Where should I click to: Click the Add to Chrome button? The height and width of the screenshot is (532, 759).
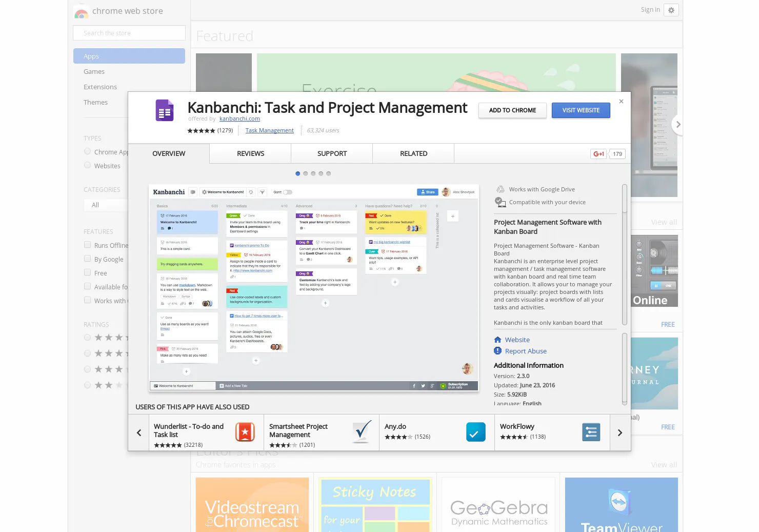click(x=512, y=110)
